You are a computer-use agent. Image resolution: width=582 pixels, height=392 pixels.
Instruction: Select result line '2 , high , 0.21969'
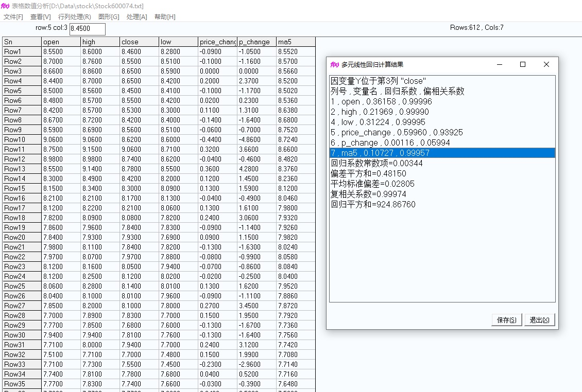pos(442,112)
